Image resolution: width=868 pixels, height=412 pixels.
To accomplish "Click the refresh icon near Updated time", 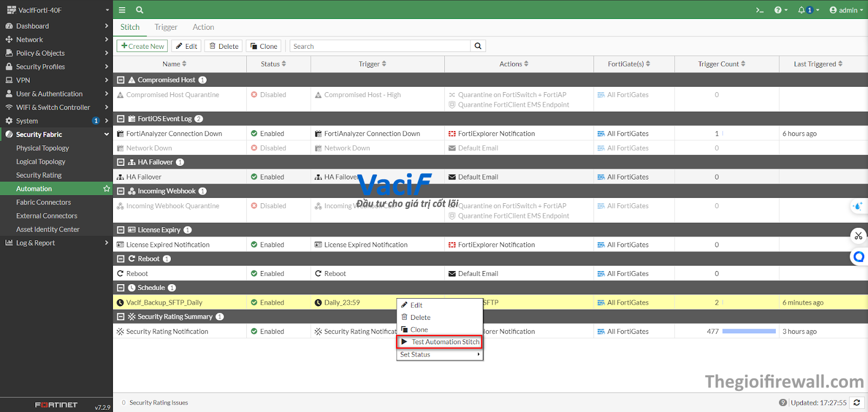I will [857, 402].
